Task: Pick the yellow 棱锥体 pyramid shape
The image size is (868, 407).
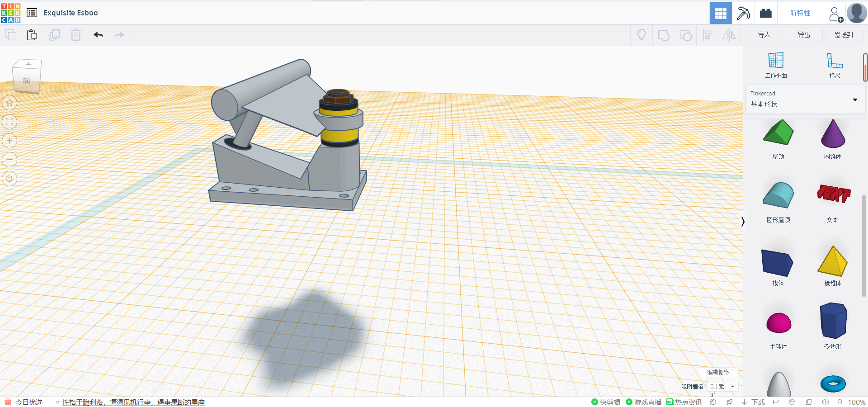Action: 832,261
